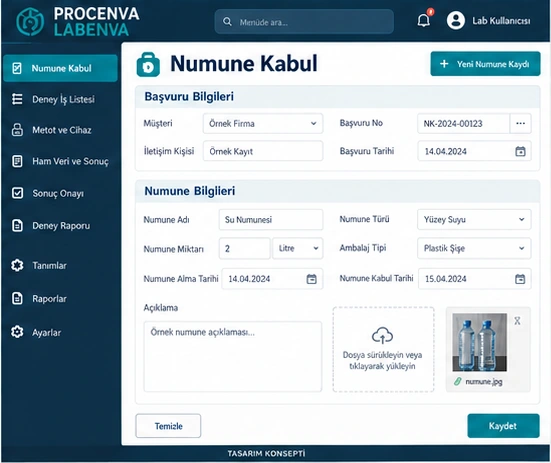Viewport: 551px width, 463px height.
Task: Open the Ambalaj Tipi dropdown
Action: pyautogui.click(x=521, y=248)
